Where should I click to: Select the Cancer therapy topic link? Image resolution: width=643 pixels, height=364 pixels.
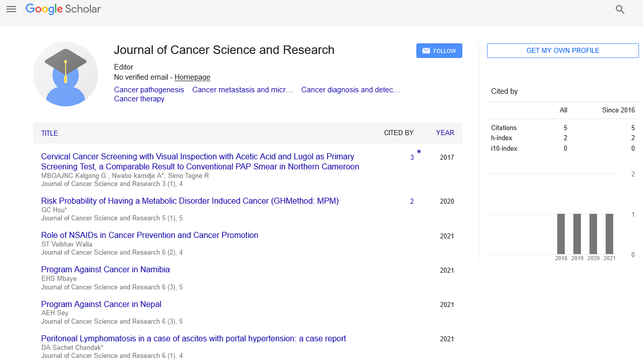coord(139,99)
